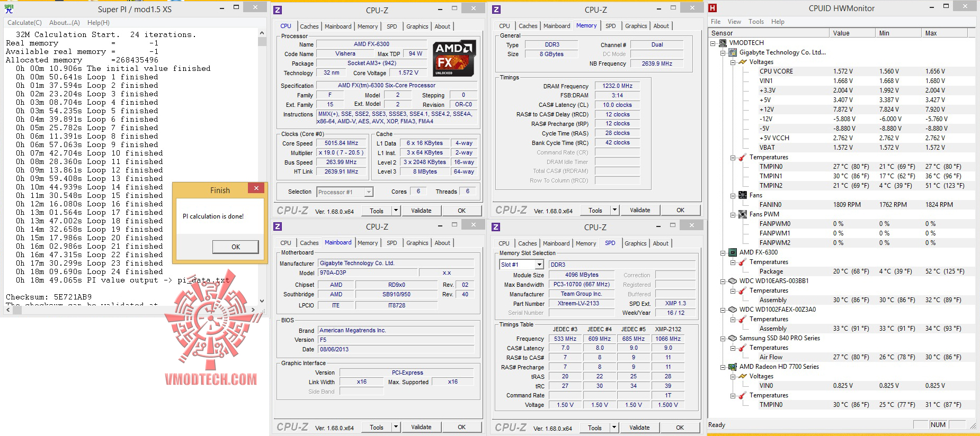Click the Gigabyte Technology Co. Ltd. manufacturer field
The image size is (980, 436).
396,263
